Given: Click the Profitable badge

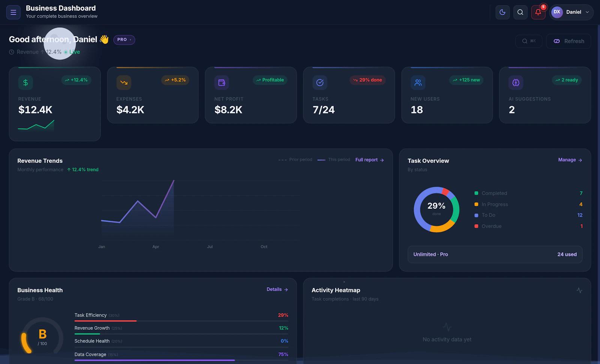Looking at the screenshot, I should (x=270, y=80).
